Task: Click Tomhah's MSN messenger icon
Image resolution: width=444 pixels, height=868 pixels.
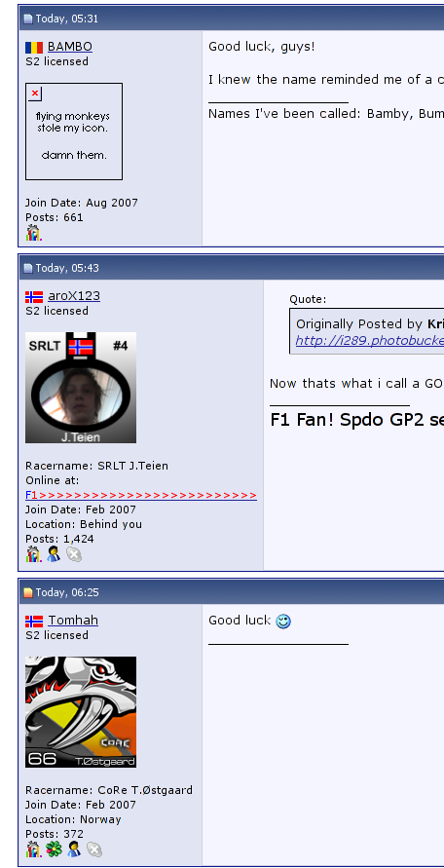Action: pyautogui.click(x=74, y=849)
